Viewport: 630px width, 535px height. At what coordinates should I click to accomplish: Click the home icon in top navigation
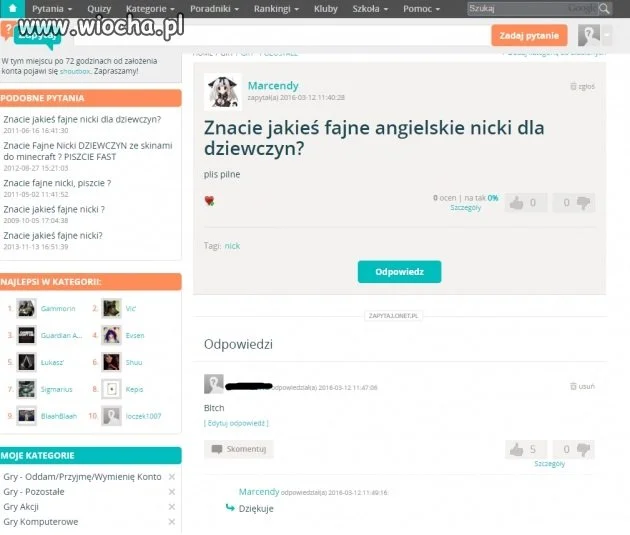[12, 8]
